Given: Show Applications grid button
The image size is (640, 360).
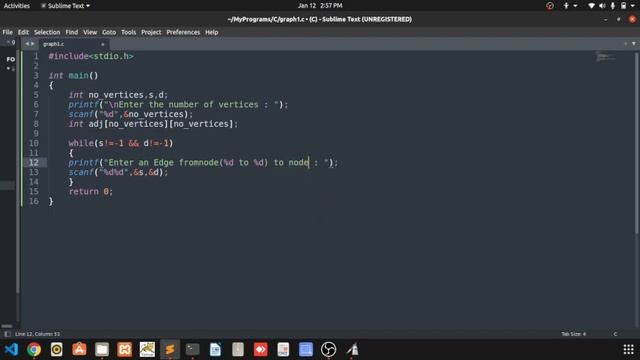Looking at the screenshot, I should (629, 349).
